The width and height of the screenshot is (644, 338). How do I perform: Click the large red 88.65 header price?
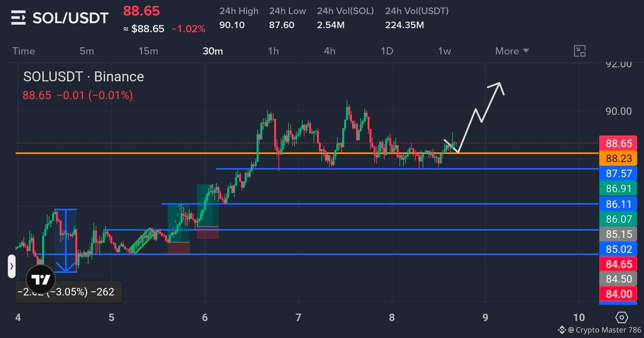point(141,11)
